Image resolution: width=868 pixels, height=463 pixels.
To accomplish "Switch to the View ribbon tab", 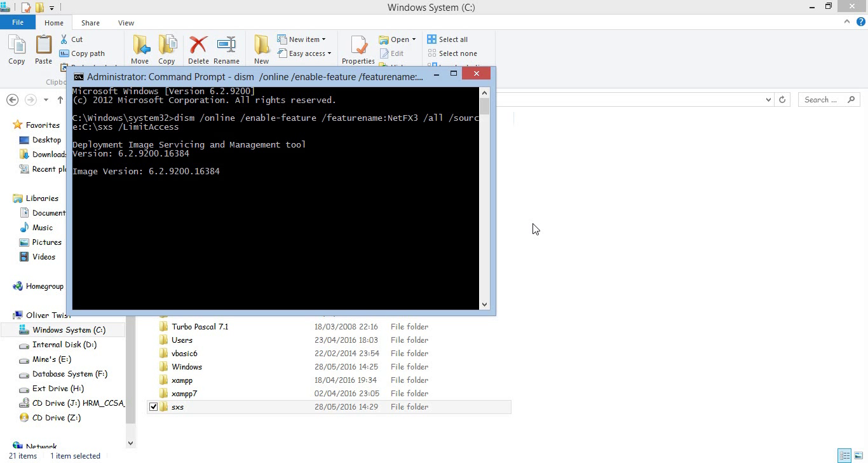I will coord(126,23).
